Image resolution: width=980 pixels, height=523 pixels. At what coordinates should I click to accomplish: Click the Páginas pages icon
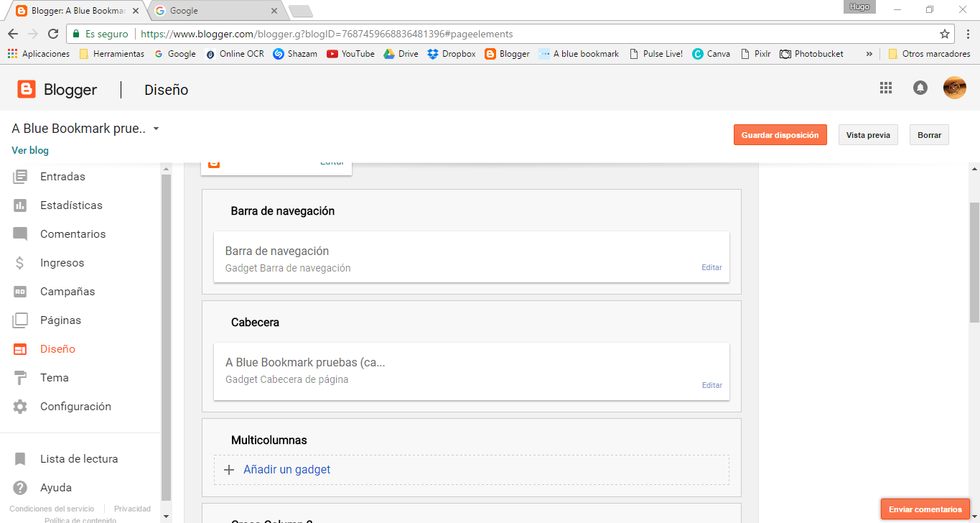coord(20,320)
